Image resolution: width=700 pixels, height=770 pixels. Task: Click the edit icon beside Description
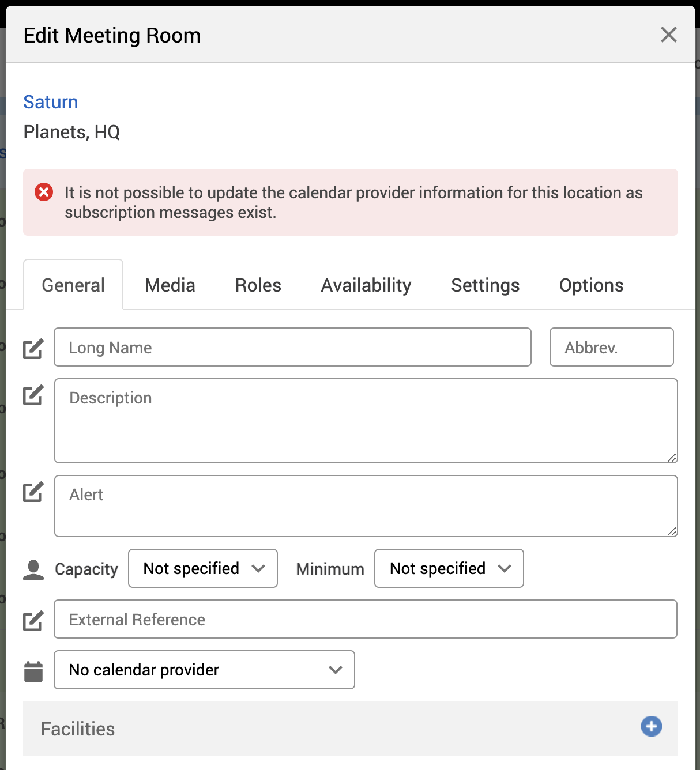tap(33, 395)
